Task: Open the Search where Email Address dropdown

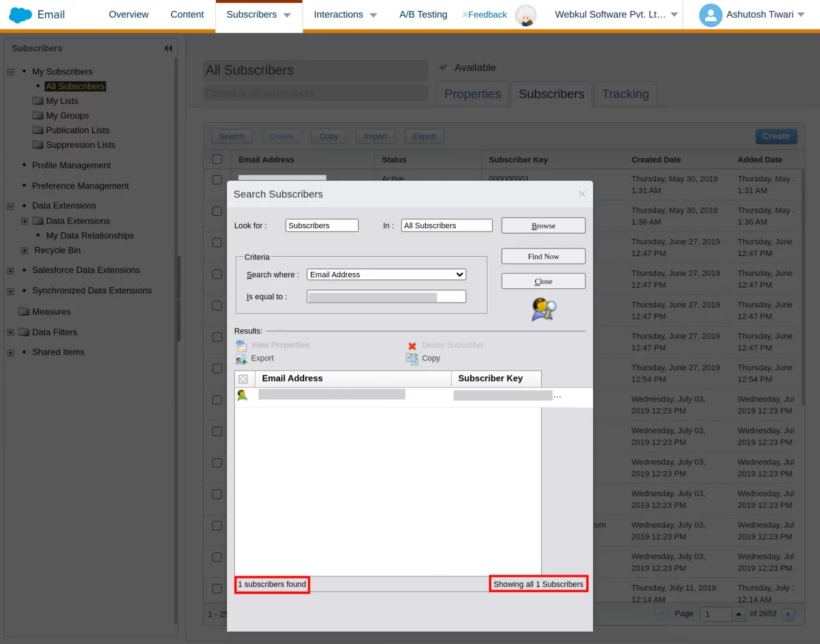Action: tap(387, 275)
